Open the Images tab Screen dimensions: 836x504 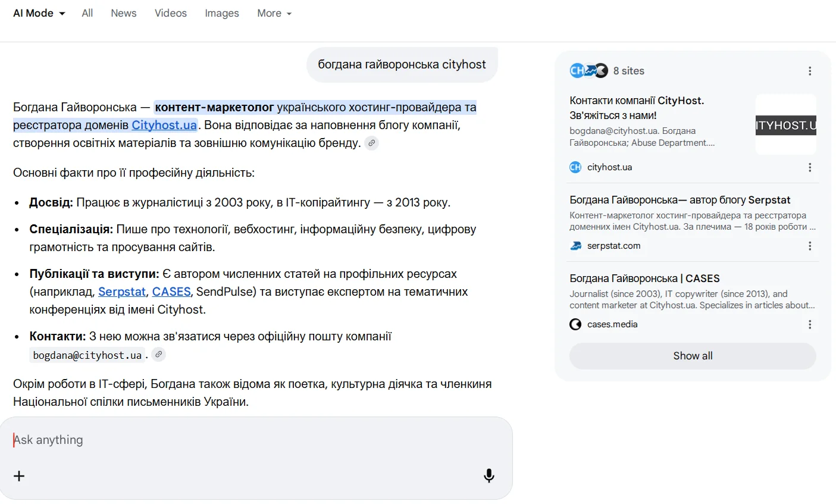click(x=222, y=13)
